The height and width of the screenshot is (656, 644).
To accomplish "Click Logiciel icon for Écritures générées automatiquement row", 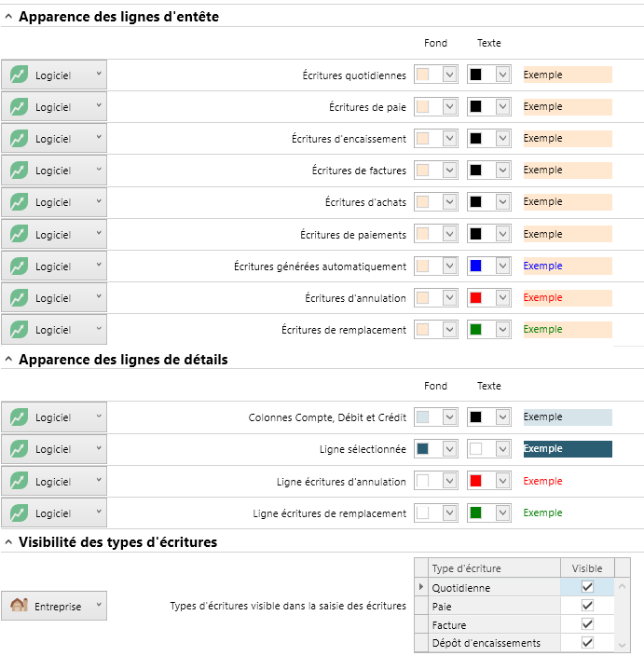I will pyautogui.click(x=20, y=266).
